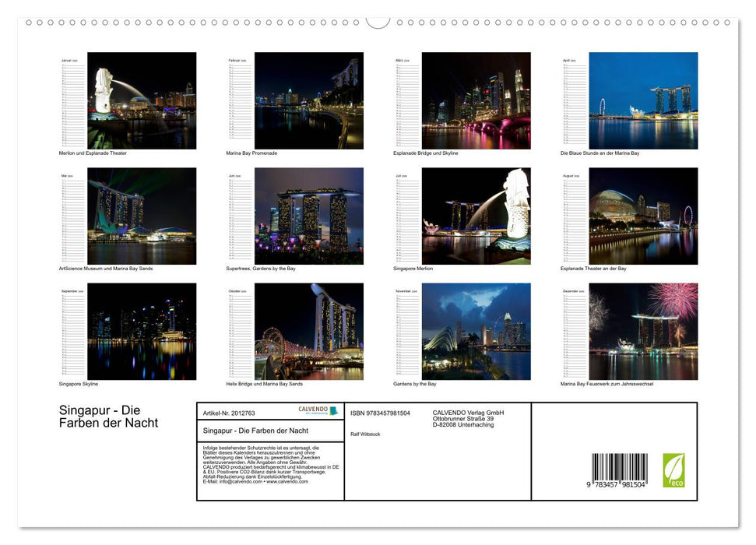Click the ISBN 9783457981504 entry
The image size is (756, 545).
381,413
